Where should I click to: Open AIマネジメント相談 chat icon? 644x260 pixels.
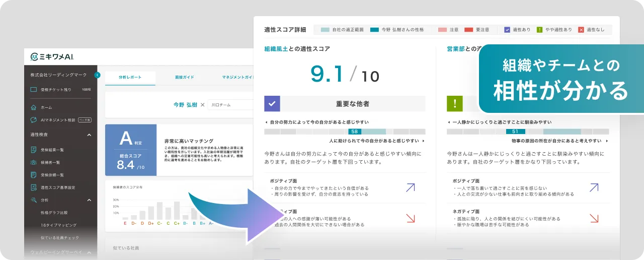[x=34, y=120]
